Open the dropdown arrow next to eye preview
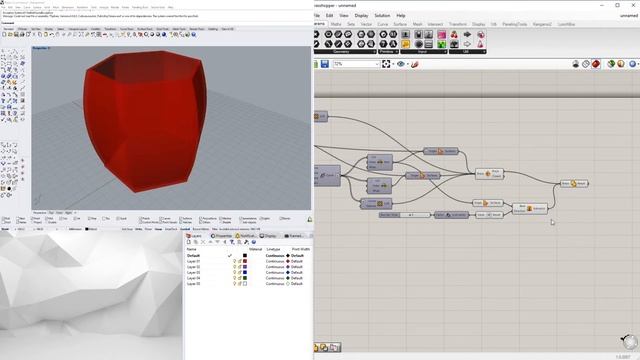This screenshot has width=640, height=360. (408, 64)
